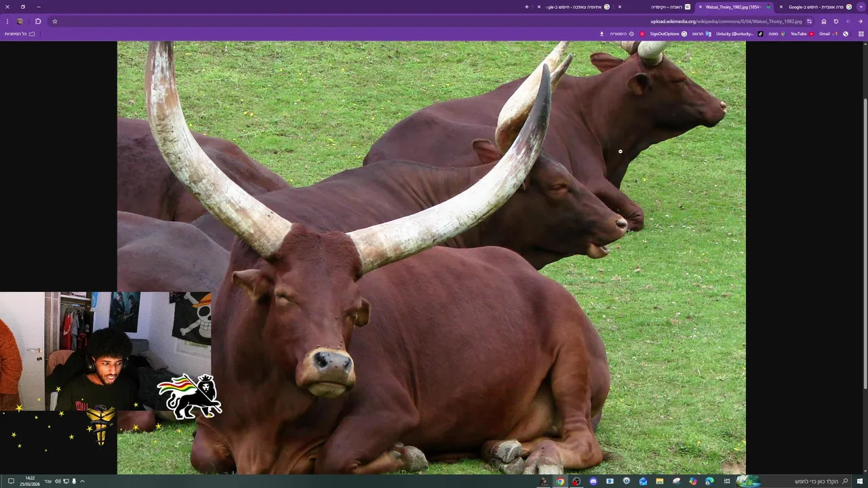This screenshot has height=488, width=868.
Task: Bookmark this page with the star icon
Action: point(55,21)
